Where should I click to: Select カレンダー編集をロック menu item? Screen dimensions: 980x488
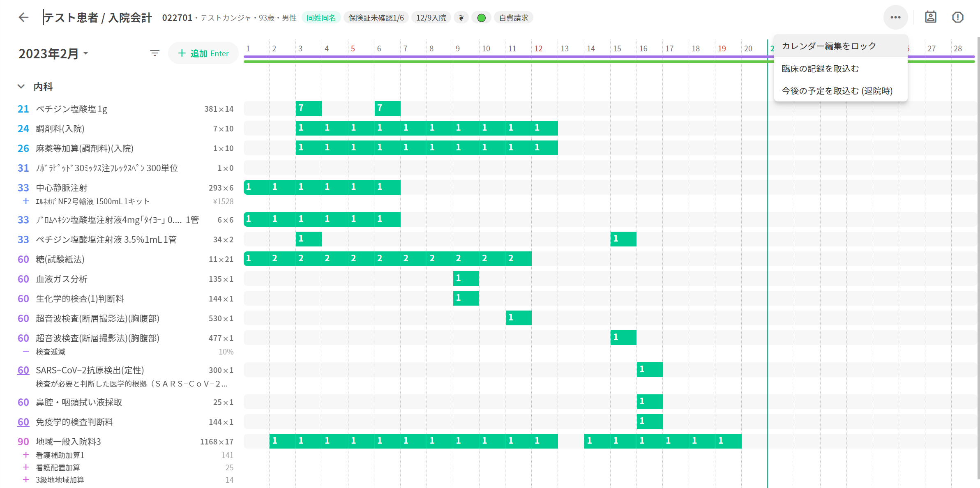(829, 46)
